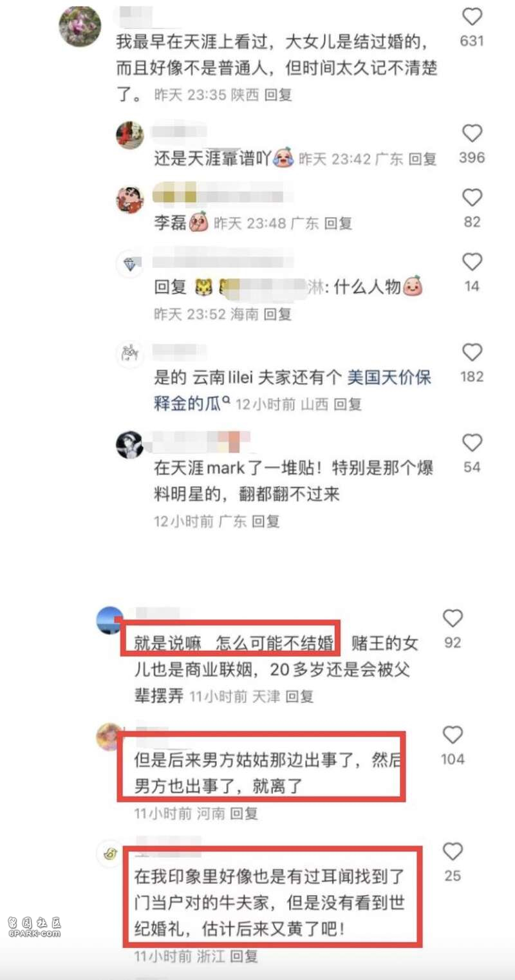Reply to the 天津 comment
Screen dimensions: 515x980
[299, 696]
